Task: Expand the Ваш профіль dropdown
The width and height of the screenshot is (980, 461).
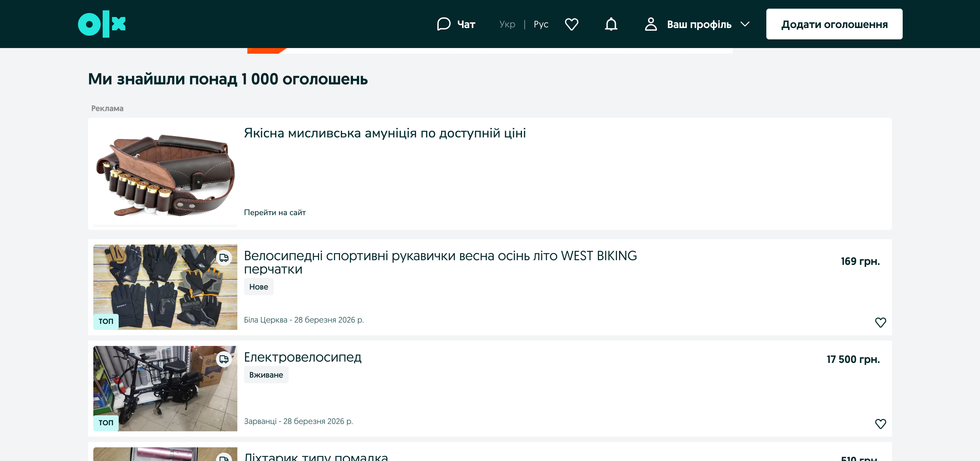Action: coord(699,24)
